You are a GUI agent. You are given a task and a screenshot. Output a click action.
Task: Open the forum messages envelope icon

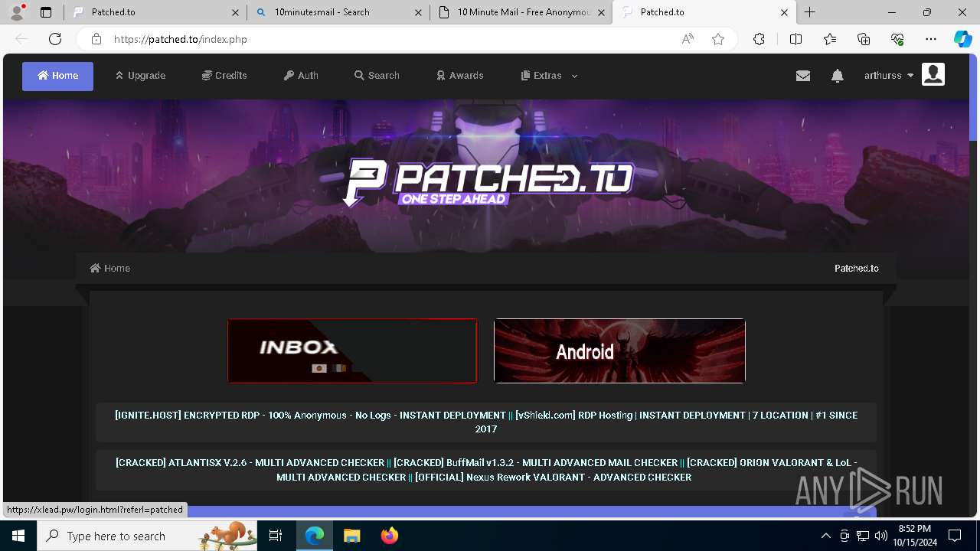(803, 76)
